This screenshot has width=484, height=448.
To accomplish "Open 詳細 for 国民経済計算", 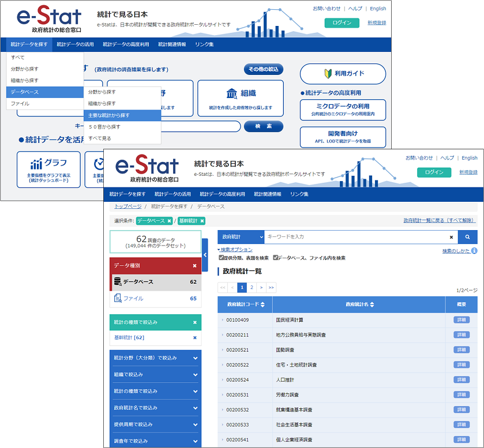I will (462, 320).
